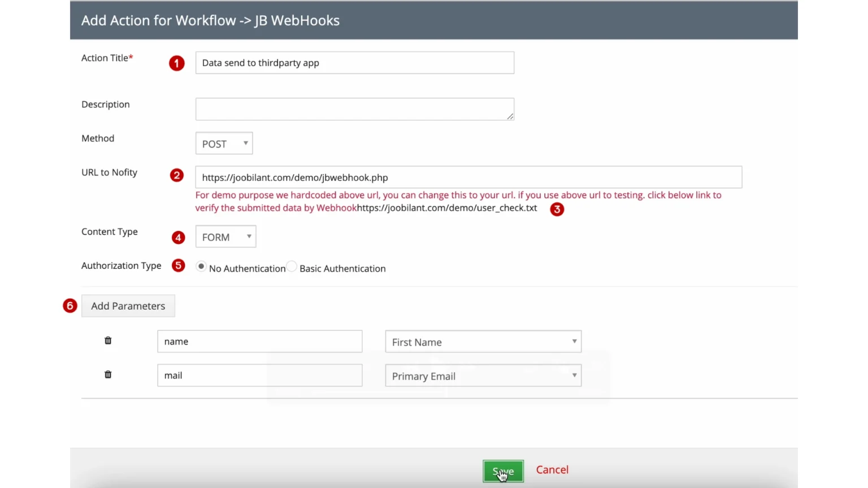Viewport: 868px width, 488px height.
Task: Click the URL to Notify input field
Action: coord(468,177)
